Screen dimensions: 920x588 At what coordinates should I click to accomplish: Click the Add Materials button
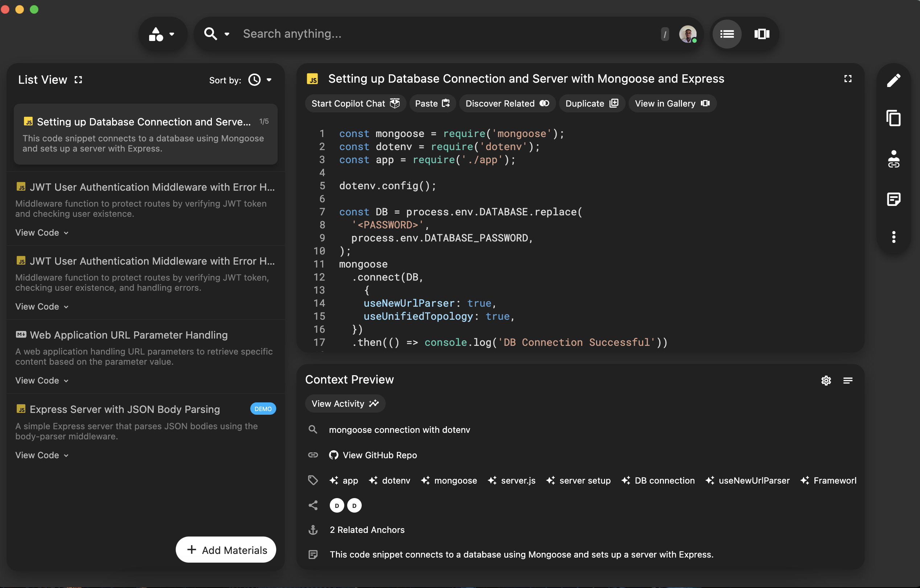pyautogui.click(x=225, y=550)
